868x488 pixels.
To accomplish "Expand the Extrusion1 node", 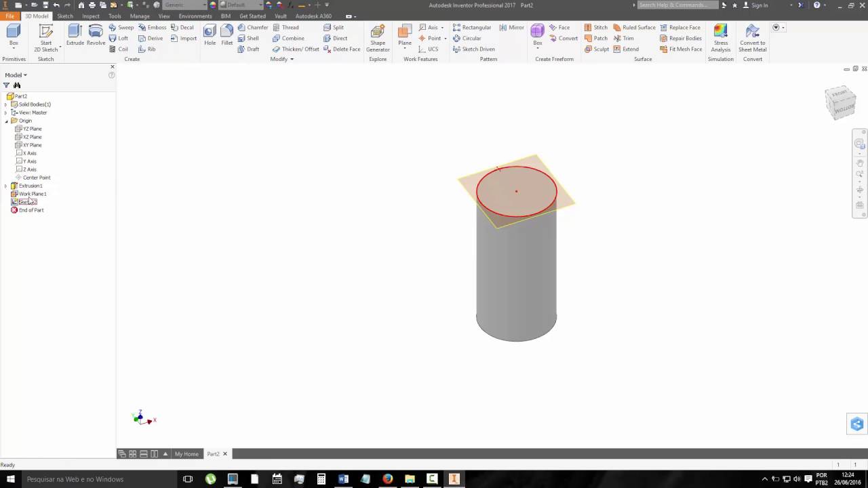I will coord(6,186).
